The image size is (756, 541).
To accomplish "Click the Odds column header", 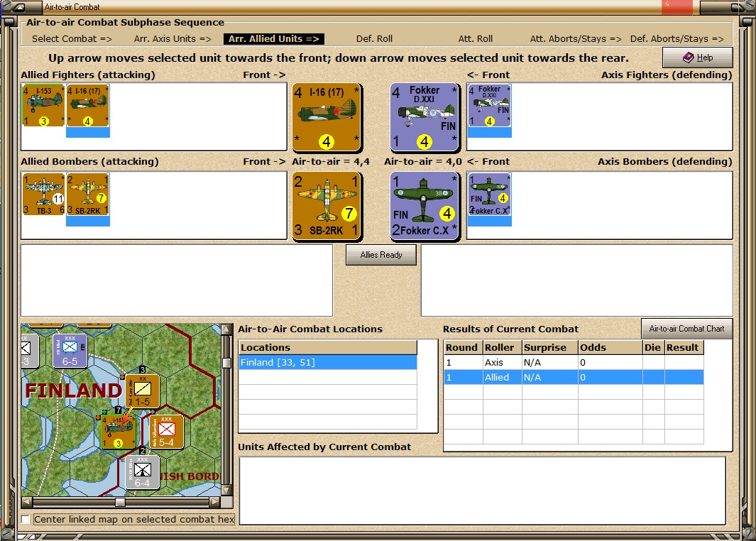I will [610, 347].
